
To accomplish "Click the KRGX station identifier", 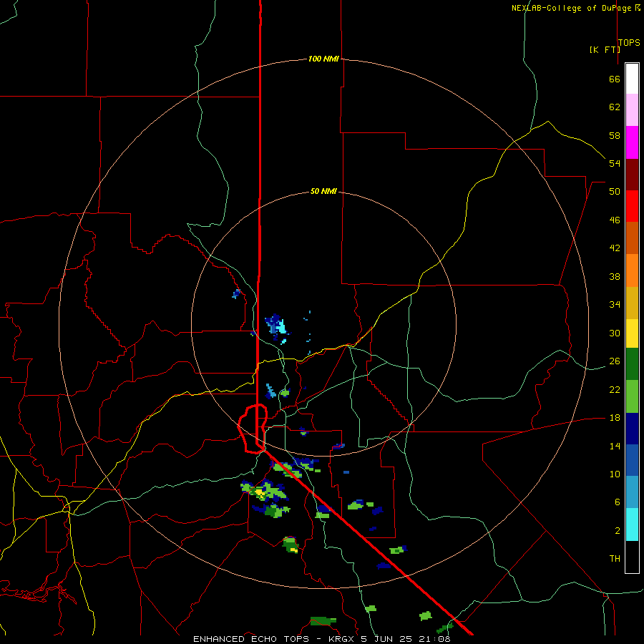I will 342,639.
